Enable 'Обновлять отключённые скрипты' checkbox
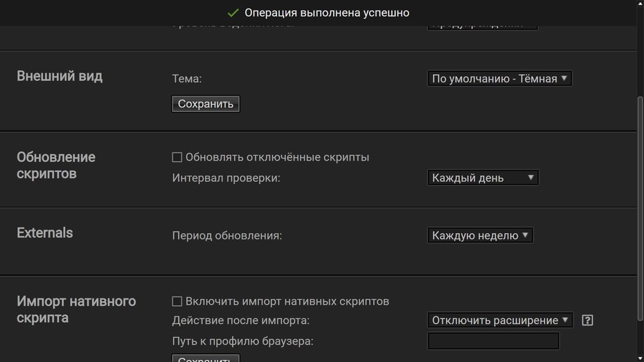 pos(177,157)
